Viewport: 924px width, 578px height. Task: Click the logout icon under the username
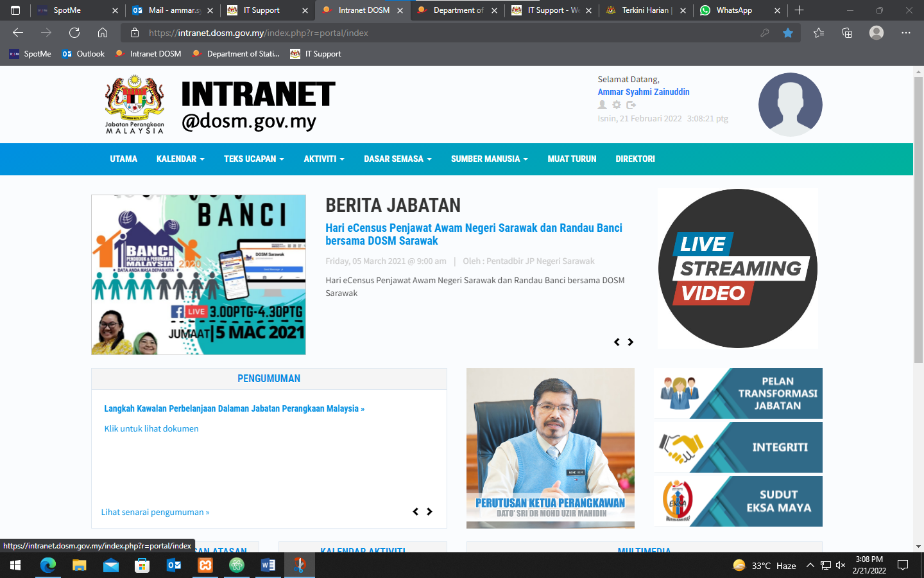tap(631, 105)
